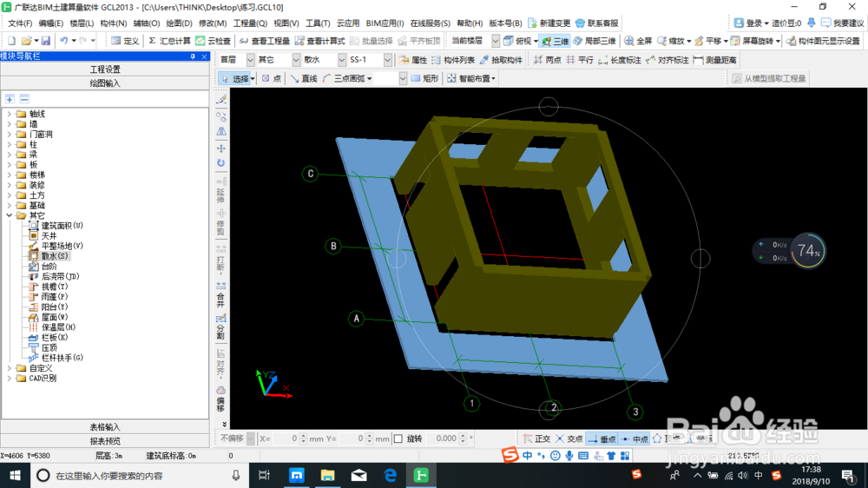Open 构件图元显示设置 display settings
This screenshot has width=868, height=488.
[823, 41]
